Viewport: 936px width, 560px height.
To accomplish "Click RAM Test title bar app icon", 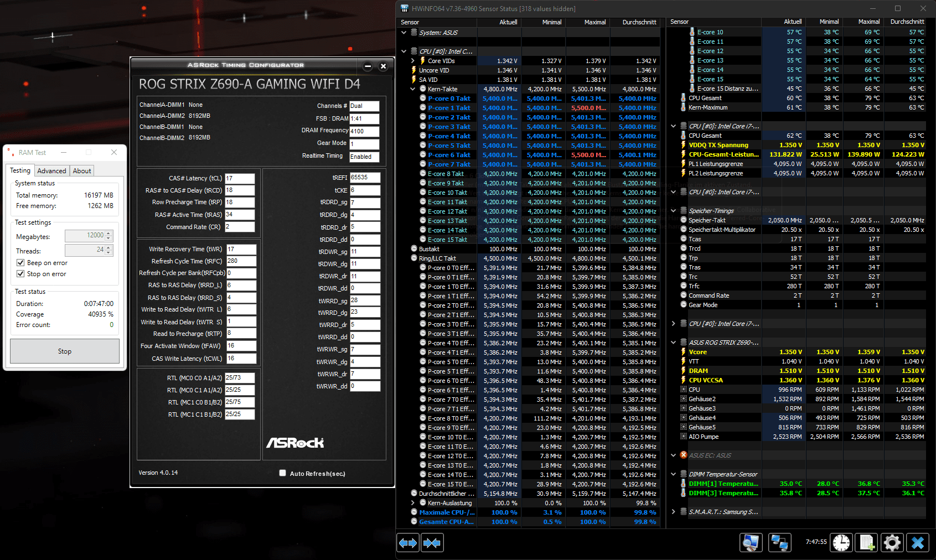I will (11, 152).
